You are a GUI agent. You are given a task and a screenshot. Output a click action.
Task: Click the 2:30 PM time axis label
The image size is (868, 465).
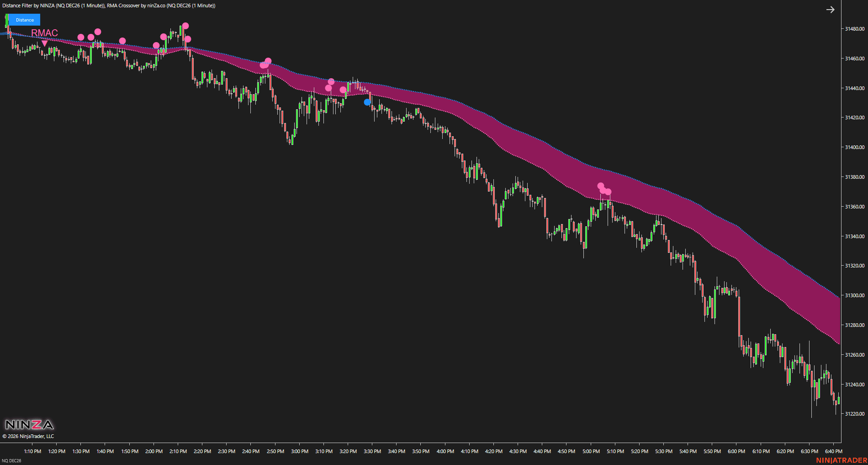(x=227, y=451)
